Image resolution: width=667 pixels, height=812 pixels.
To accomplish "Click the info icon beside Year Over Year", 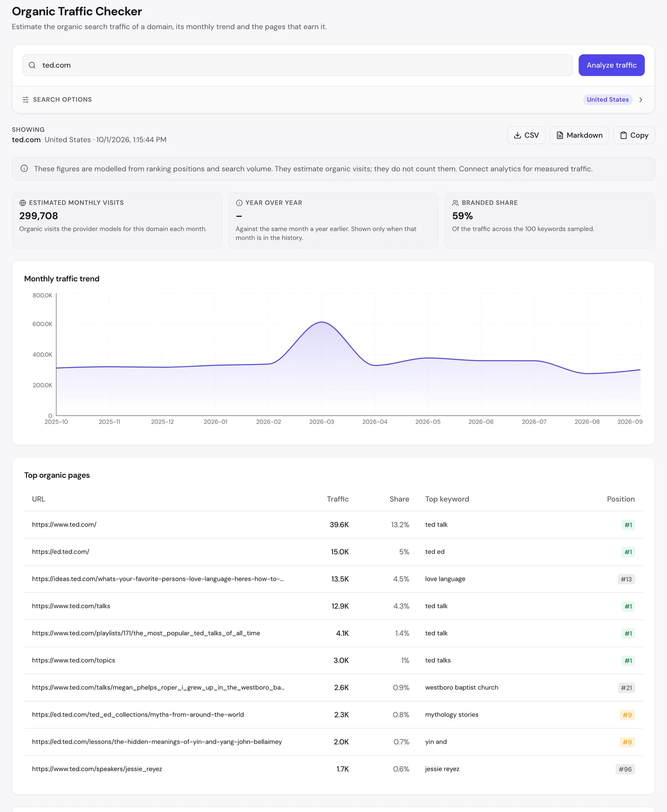I will (x=239, y=203).
